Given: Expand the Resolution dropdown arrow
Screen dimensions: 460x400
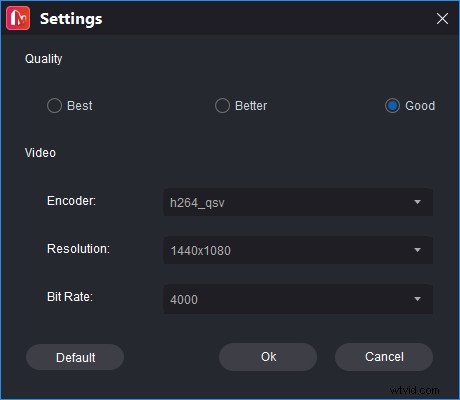Looking at the screenshot, I should point(417,250).
